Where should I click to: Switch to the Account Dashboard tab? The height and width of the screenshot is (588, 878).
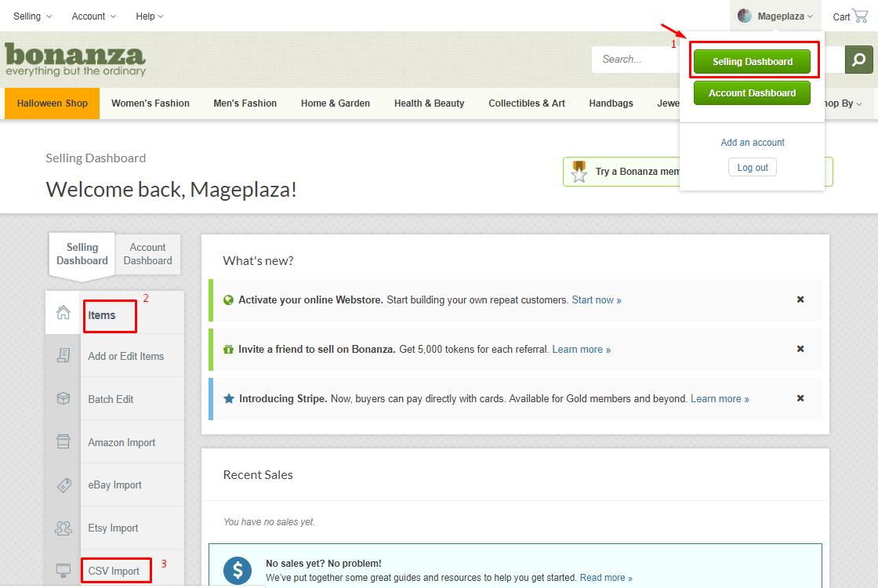[x=148, y=254]
